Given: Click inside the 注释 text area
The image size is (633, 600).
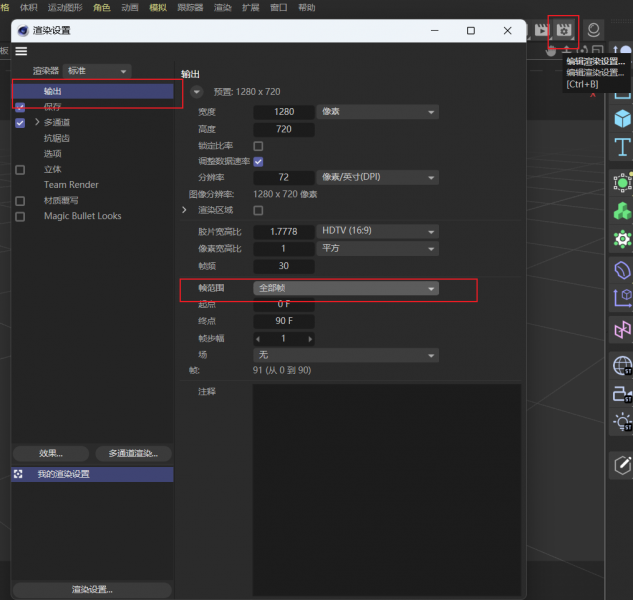Looking at the screenshot, I should point(387,490).
